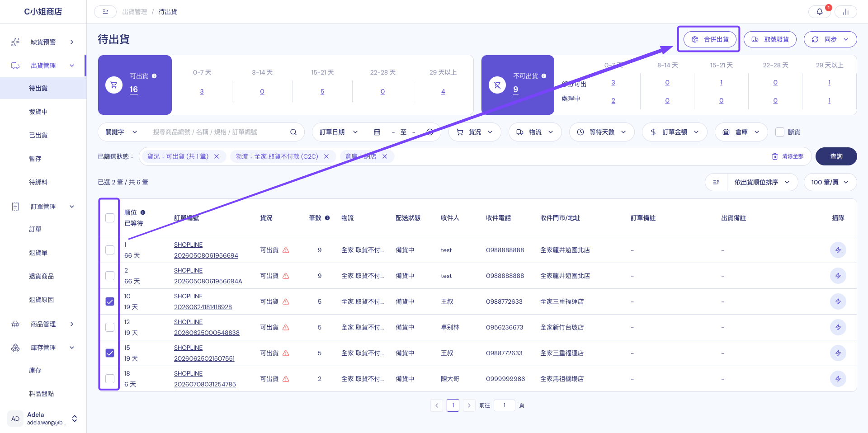Open the 等待天數 filter dropdown
Screen dimensions: 868x433
pyautogui.click(x=602, y=132)
